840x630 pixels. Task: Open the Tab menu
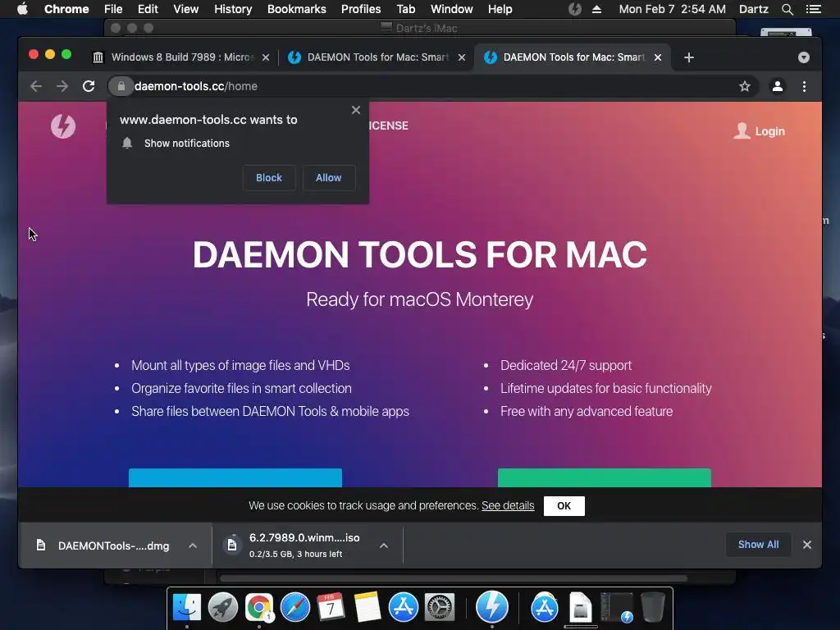406,9
